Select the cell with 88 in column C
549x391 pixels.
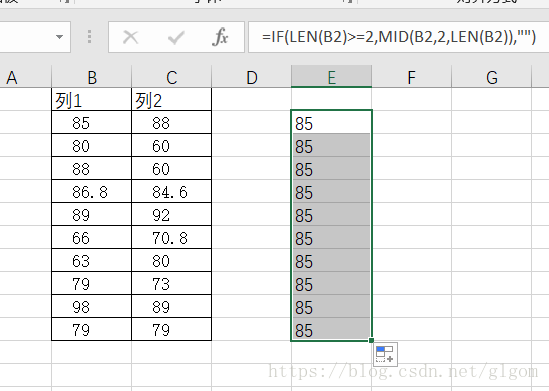[172, 122]
